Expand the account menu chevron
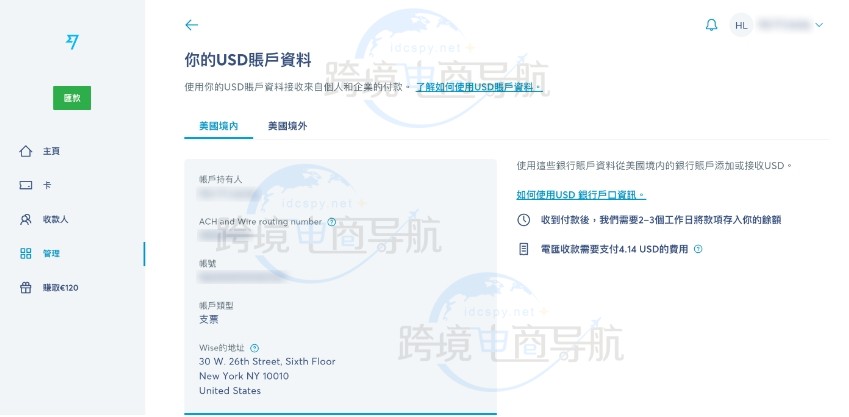The width and height of the screenshot is (849, 417). (x=819, y=25)
